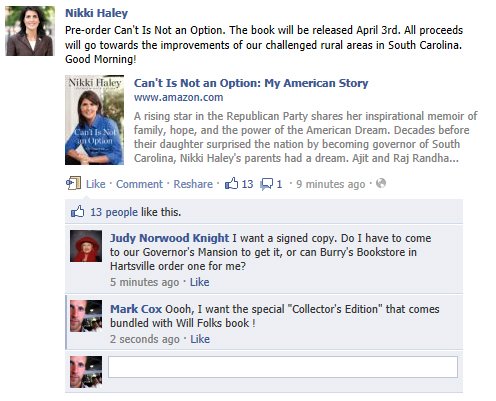Reshare the post via the Reshare link

click(x=193, y=184)
